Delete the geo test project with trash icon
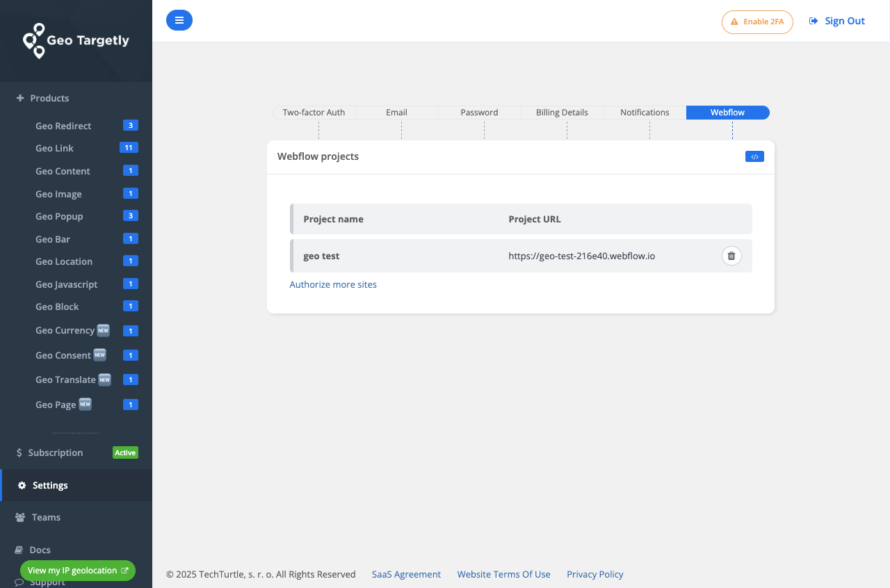This screenshot has width=890, height=588. tap(731, 256)
